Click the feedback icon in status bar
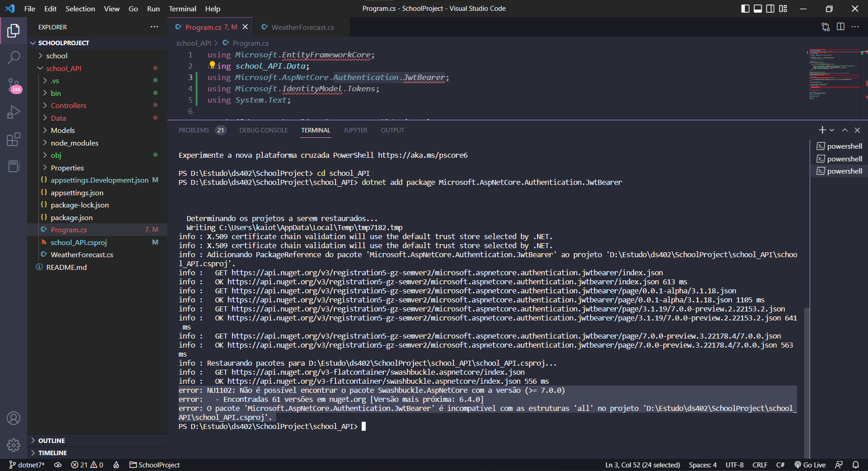868x471 pixels. [839, 465]
